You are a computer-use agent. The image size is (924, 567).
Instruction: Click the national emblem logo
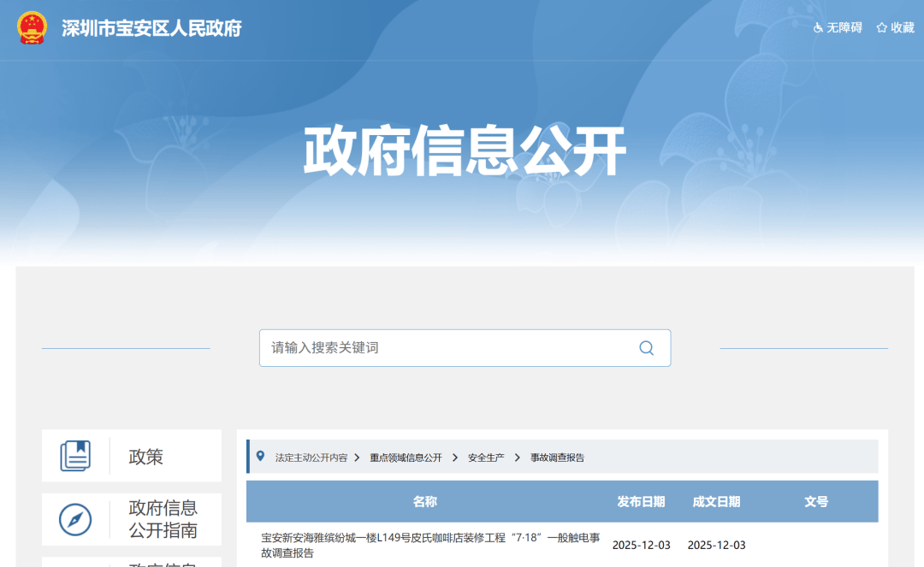[32, 28]
